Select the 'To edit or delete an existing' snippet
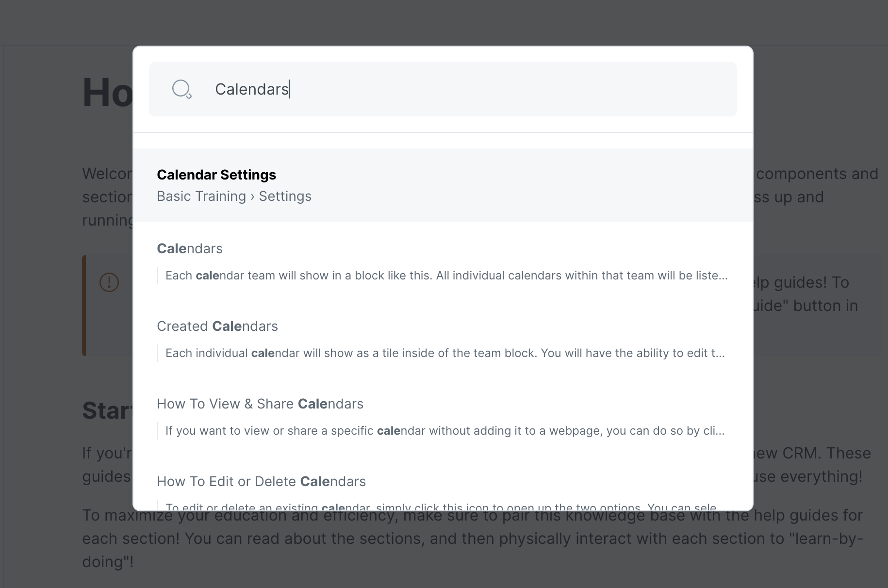Viewport: 888px width, 588px height. click(x=441, y=506)
